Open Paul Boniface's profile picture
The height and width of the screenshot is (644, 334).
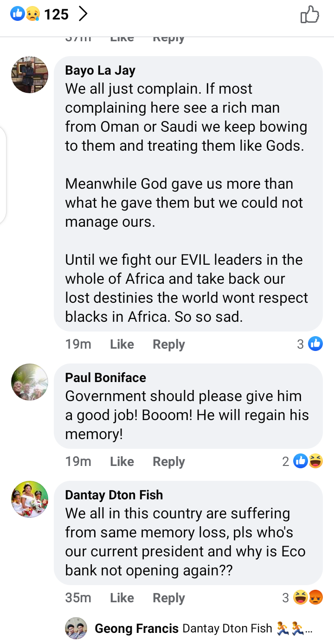(x=30, y=382)
